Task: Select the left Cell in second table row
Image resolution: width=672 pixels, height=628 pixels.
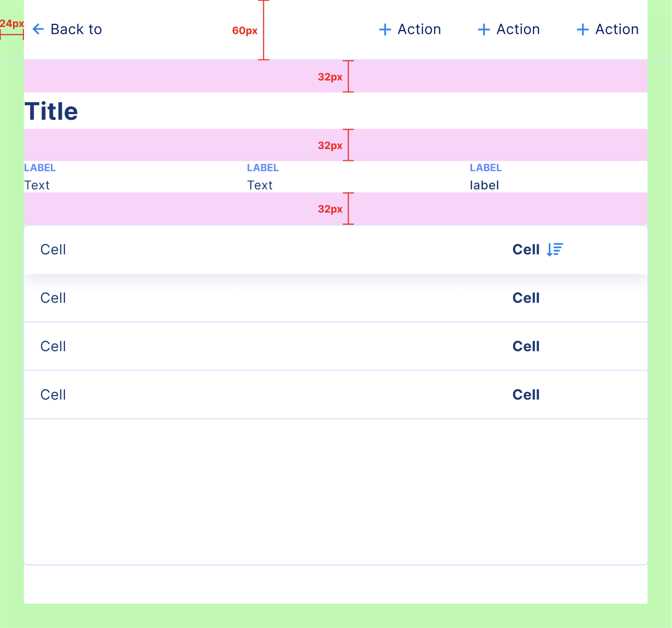Action: pyautogui.click(x=53, y=298)
